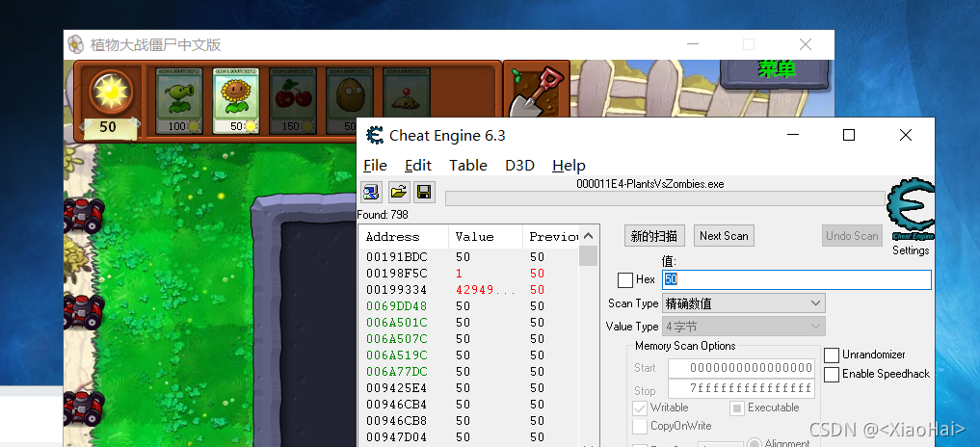Click the Undo Scan button
980x447 pixels.
click(853, 236)
